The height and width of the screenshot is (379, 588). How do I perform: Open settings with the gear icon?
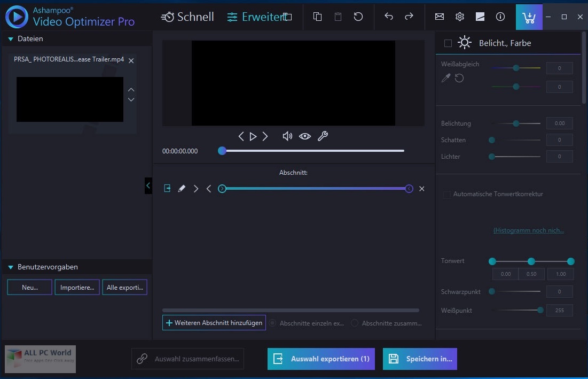[x=460, y=17]
